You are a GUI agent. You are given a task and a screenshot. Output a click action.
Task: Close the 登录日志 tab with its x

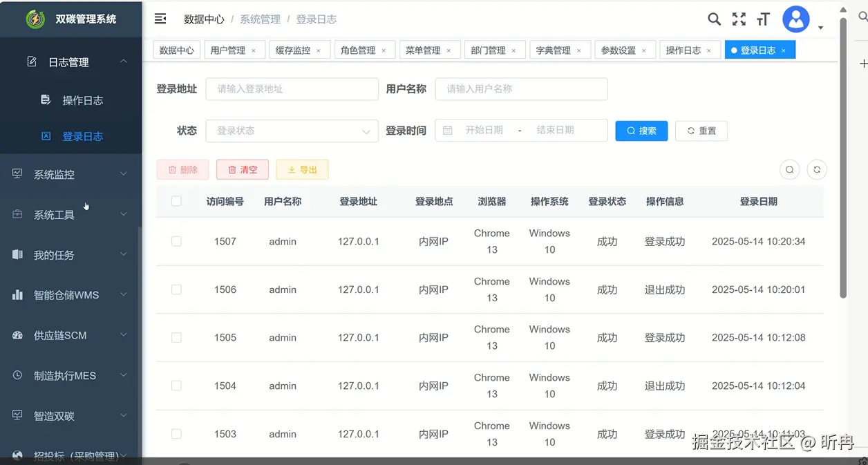tap(783, 50)
